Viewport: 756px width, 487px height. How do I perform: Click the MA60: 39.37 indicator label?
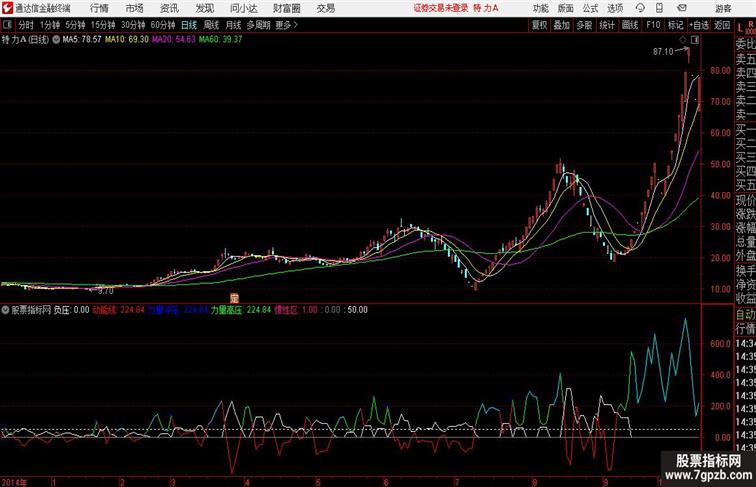[x=220, y=40]
